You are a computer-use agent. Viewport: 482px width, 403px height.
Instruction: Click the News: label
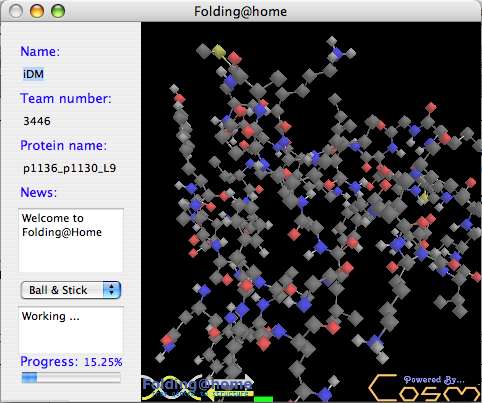(39, 193)
